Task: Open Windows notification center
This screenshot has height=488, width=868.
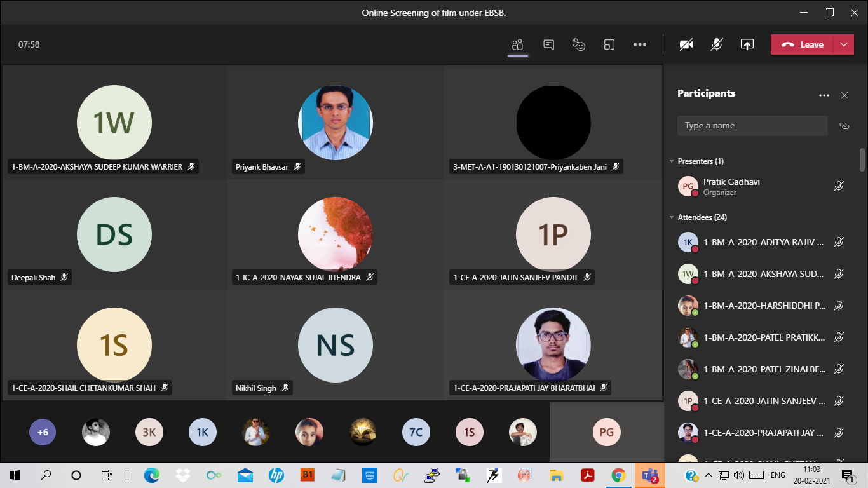Action: tap(847, 475)
